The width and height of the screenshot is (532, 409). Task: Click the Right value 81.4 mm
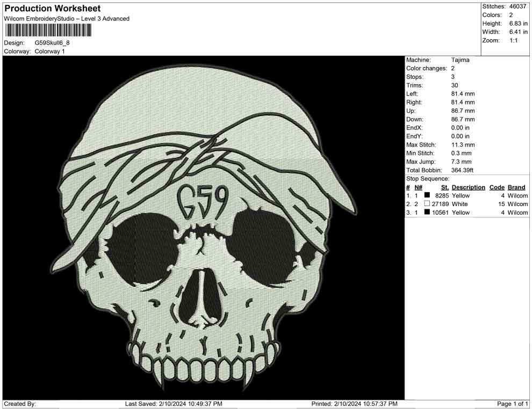463,103
